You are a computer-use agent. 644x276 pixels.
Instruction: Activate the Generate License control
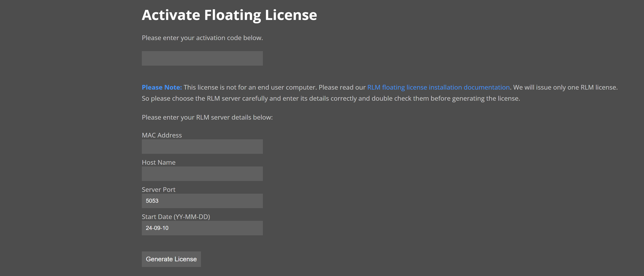[x=171, y=259]
